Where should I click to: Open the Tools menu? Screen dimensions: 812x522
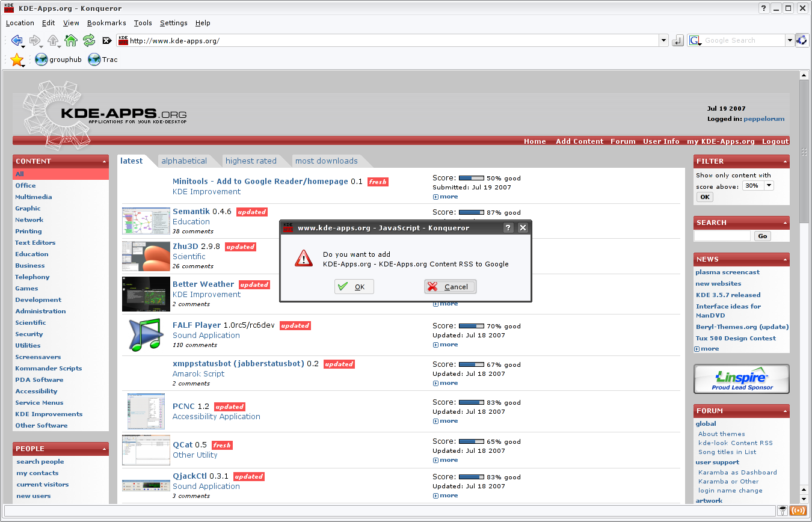143,23
